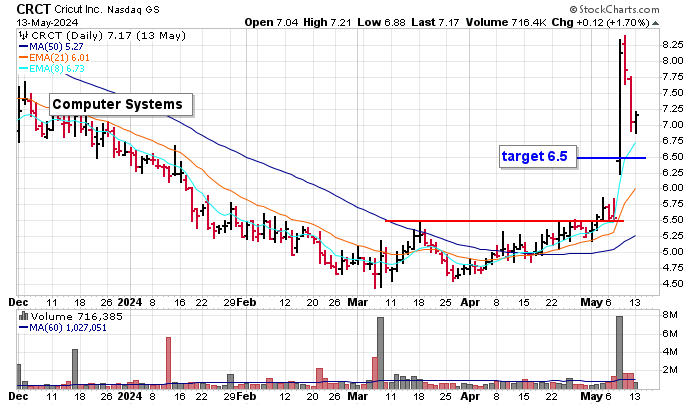Viewport: 700px width, 405px height.
Task: Click Dec on the volume panel date axis
Action: (18, 396)
